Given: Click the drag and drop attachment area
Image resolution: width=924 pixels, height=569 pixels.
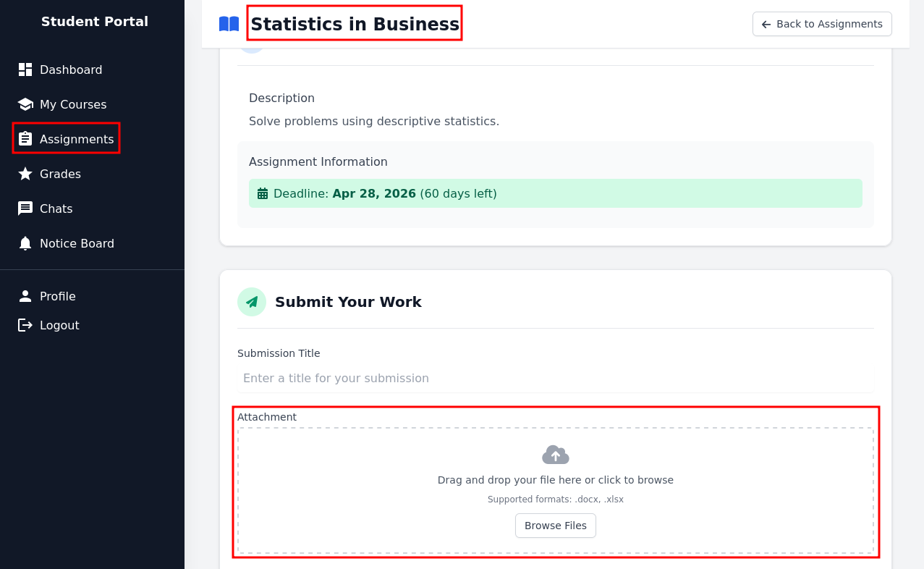Looking at the screenshot, I should pos(555,480).
